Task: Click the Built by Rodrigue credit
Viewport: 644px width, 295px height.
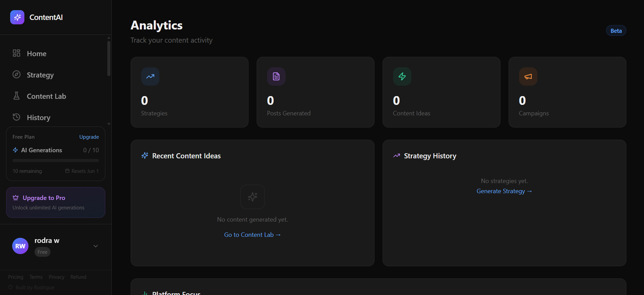Action: click(x=35, y=287)
